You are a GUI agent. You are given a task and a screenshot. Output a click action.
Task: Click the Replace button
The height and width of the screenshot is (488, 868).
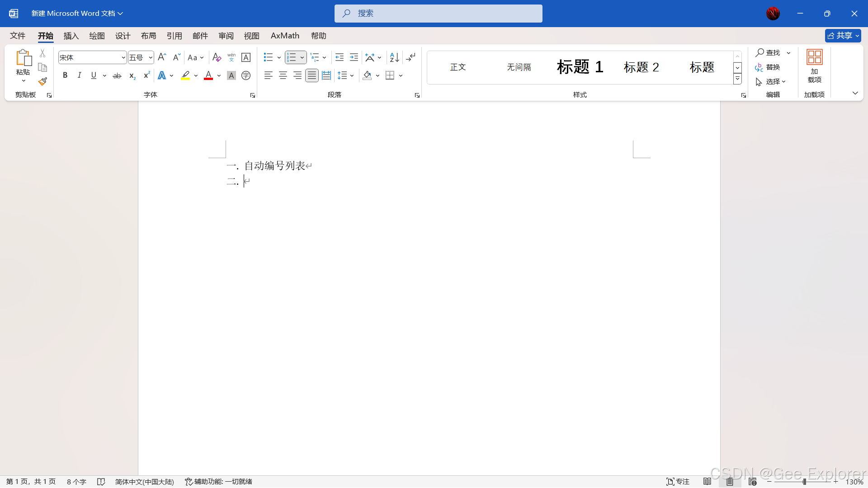pos(768,67)
